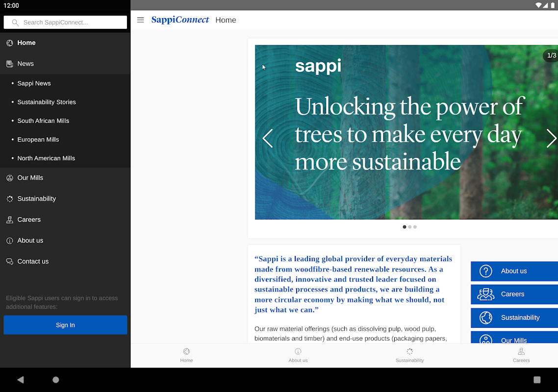The image size is (558, 392).
Task: Collapse the News section in sidebar
Action: (25, 64)
